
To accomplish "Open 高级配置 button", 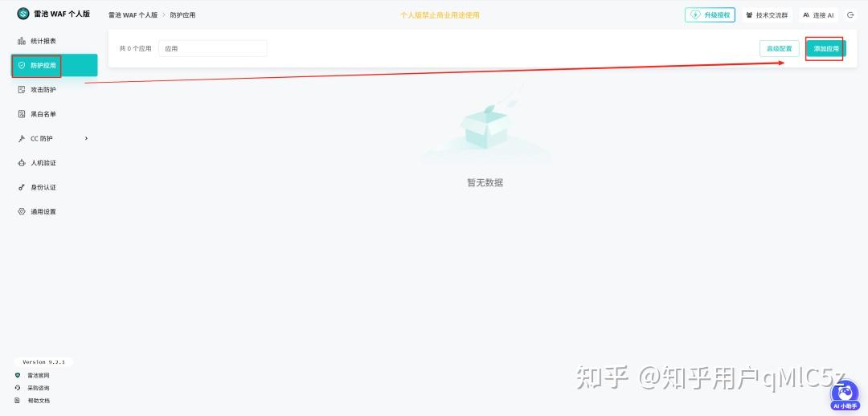I will point(779,49).
